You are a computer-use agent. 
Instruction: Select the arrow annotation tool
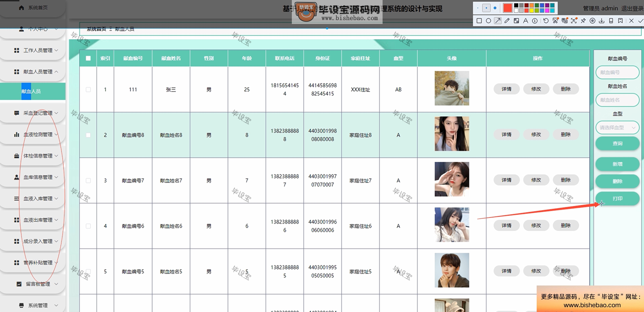(x=498, y=21)
